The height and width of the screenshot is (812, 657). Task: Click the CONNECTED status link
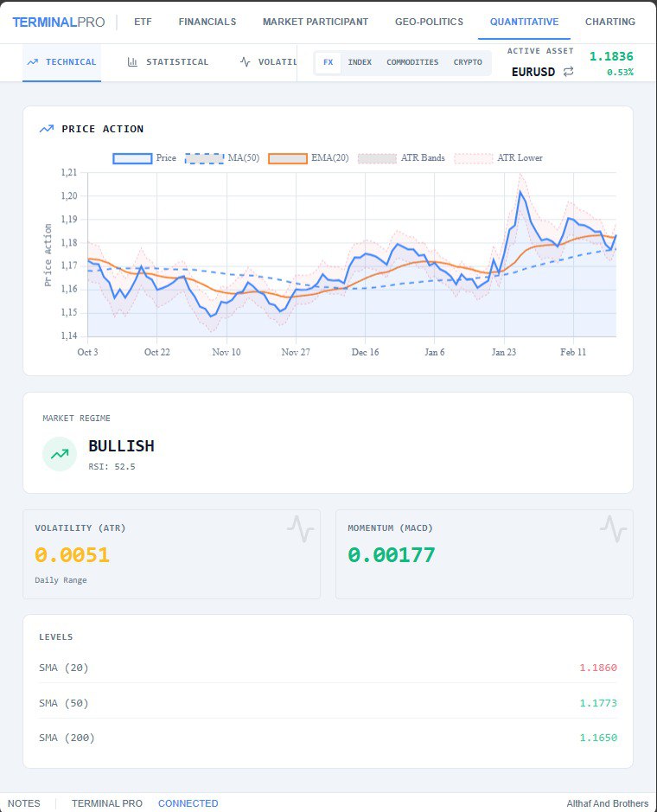click(188, 803)
